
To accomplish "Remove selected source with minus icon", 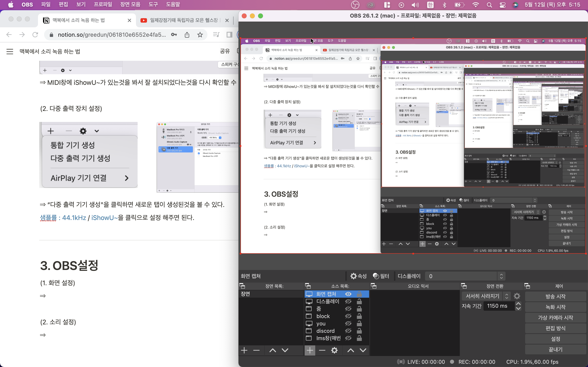I will coord(322,350).
